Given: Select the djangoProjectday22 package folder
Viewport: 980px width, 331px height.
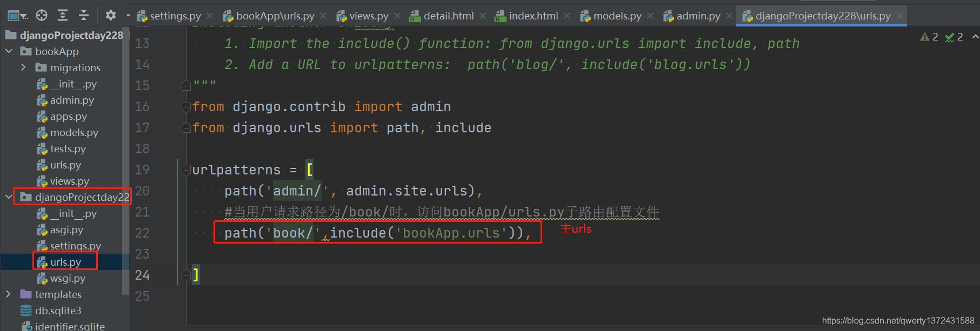Looking at the screenshot, I should click(x=82, y=197).
